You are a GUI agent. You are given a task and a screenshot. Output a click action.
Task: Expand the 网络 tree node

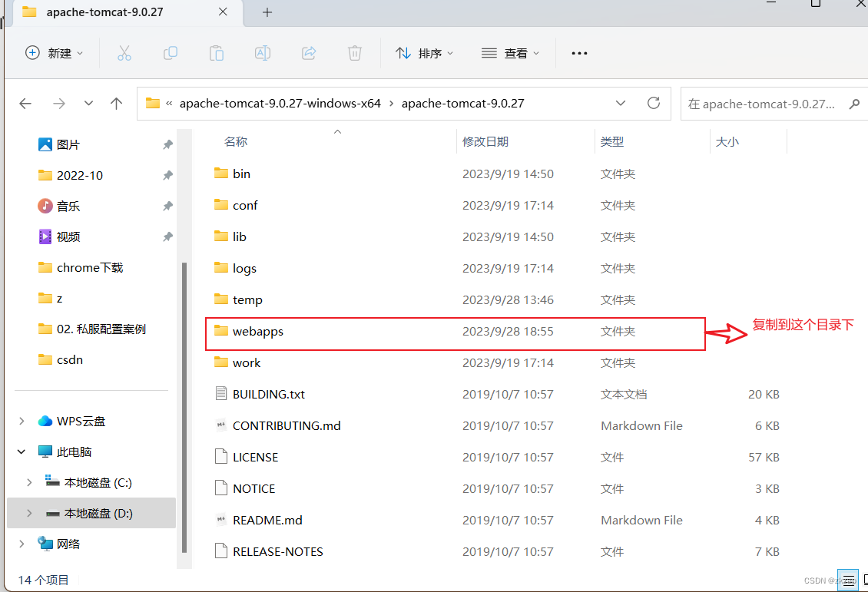point(22,544)
